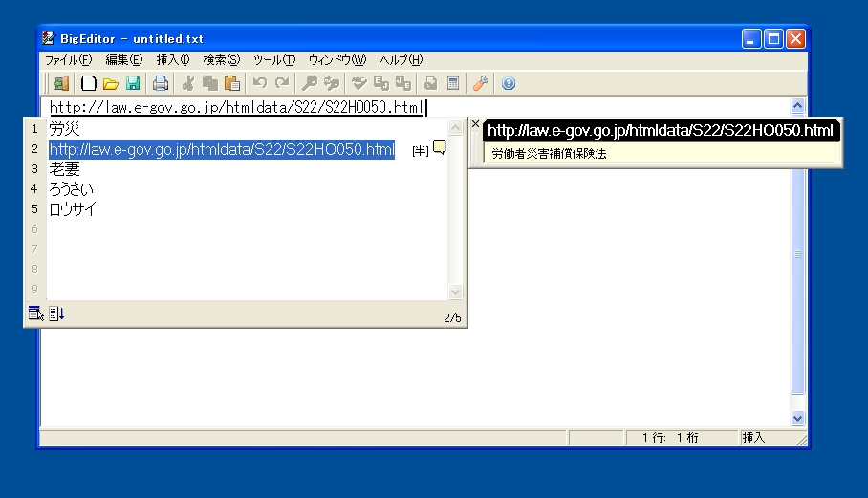Click the URL in the black tooltip header
The width and height of the screenshot is (868, 498).
click(661, 131)
